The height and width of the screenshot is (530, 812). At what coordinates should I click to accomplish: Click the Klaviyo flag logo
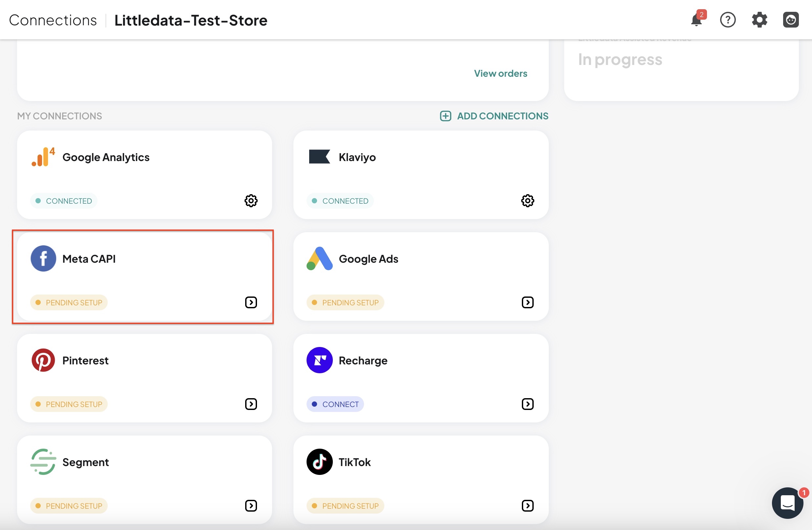click(x=319, y=157)
